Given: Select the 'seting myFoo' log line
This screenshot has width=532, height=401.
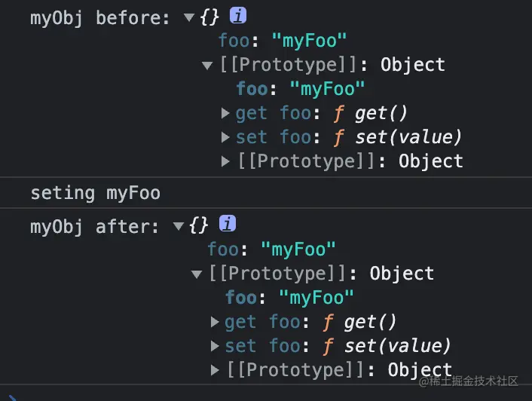Looking at the screenshot, I should click(x=95, y=193).
